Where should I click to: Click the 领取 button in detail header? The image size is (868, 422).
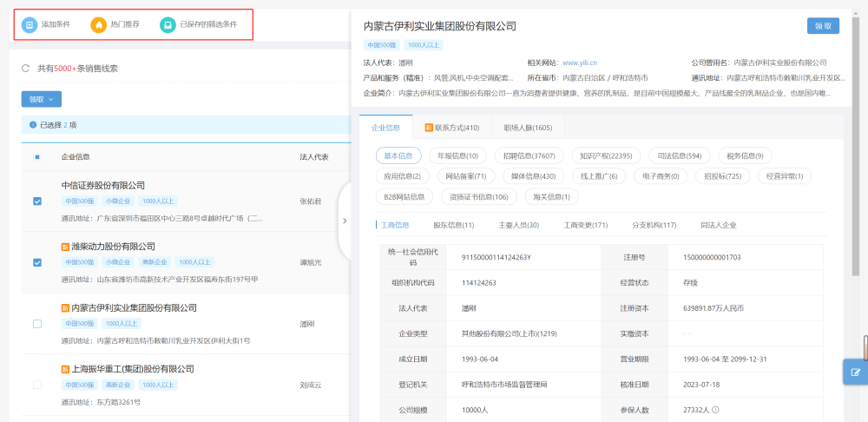click(x=823, y=26)
